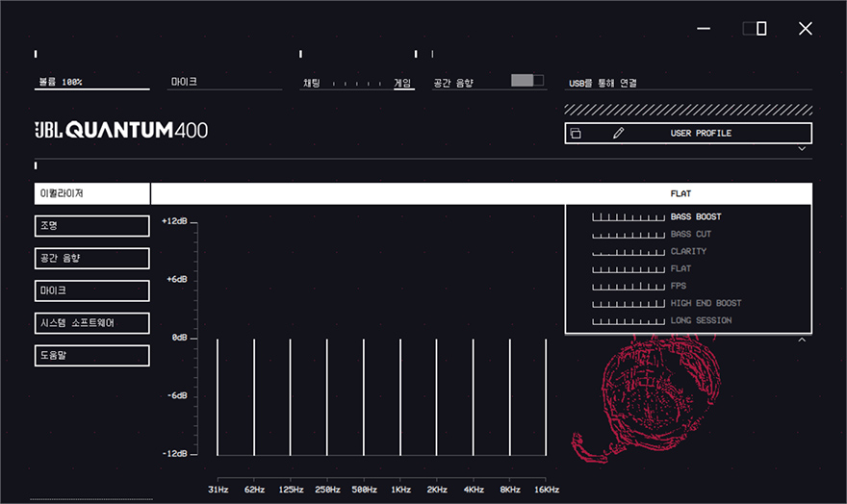
Task: Select BASS BOOST preset
Action: pos(696,217)
